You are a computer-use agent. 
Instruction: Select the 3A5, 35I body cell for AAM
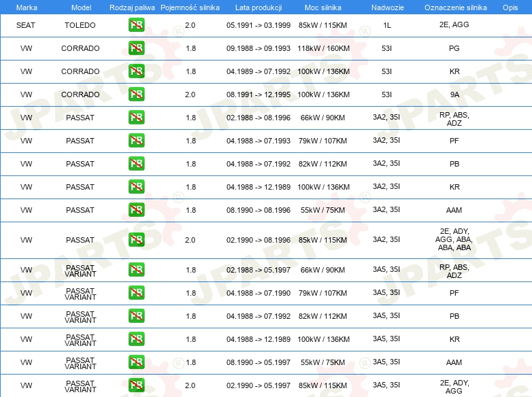coord(386,362)
